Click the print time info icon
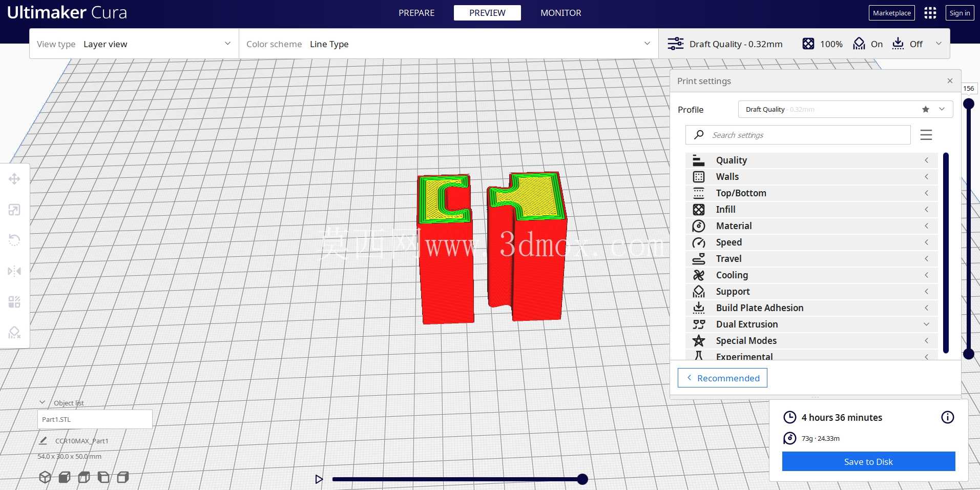The width and height of the screenshot is (980, 490). [x=948, y=417]
